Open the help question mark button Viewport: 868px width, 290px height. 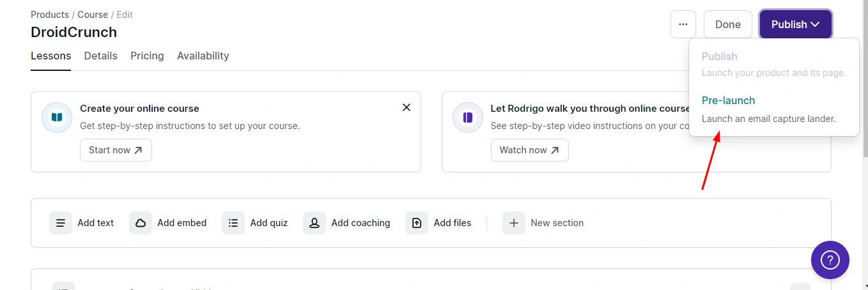830,260
